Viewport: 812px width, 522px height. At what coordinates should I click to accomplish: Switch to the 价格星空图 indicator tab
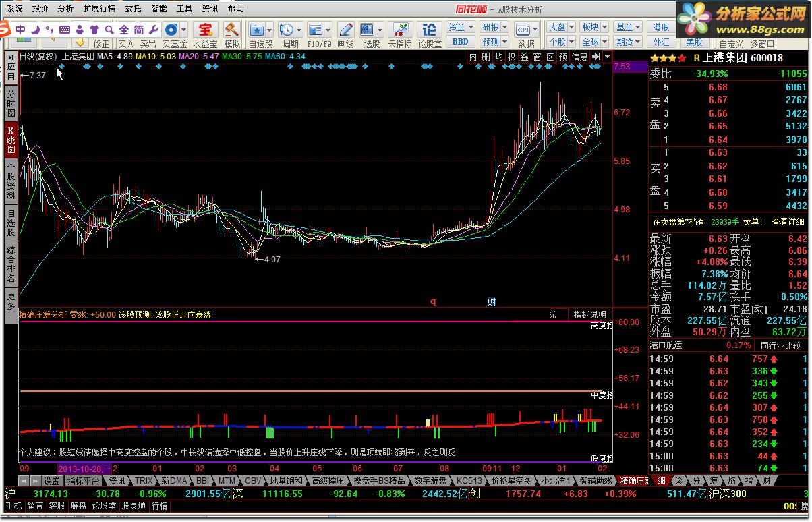point(511,481)
